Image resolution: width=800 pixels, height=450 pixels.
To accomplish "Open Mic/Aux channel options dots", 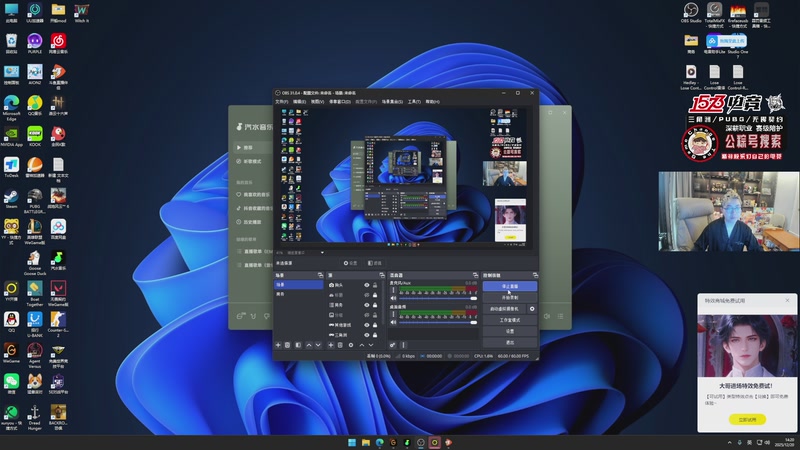I will [x=393, y=290].
